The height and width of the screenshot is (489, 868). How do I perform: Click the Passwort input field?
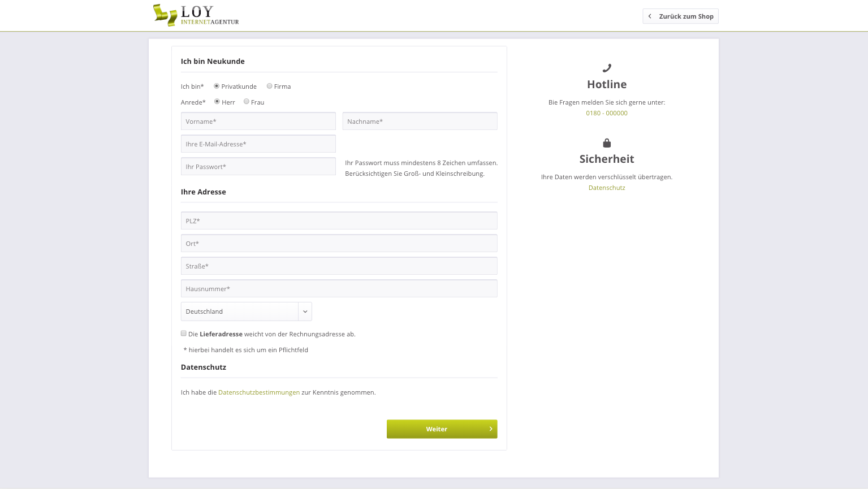coord(258,166)
